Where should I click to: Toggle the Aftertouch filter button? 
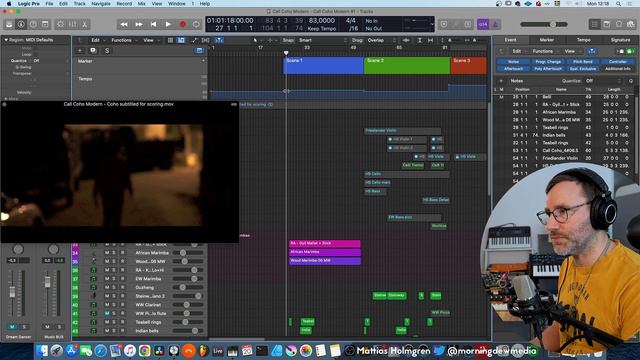pyautogui.click(x=513, y=69)
